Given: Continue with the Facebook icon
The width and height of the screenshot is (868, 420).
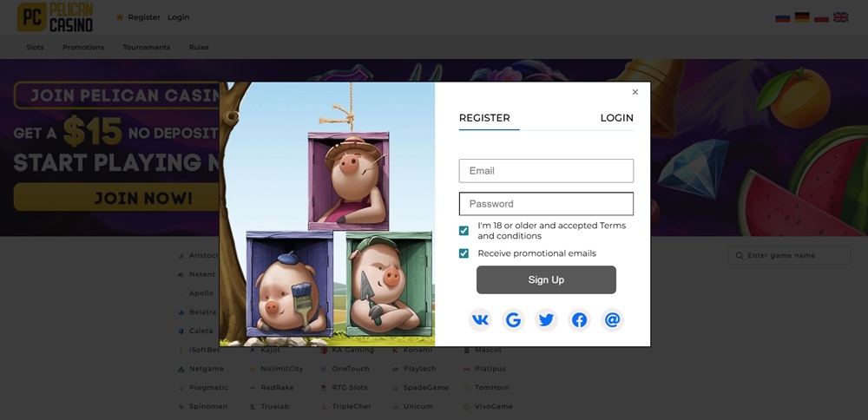Looking at the screenshot, I should coord(579,320).
